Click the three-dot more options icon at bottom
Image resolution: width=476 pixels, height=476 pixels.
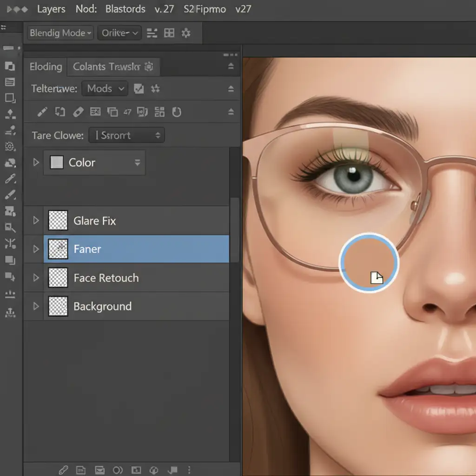coord(189,470)
